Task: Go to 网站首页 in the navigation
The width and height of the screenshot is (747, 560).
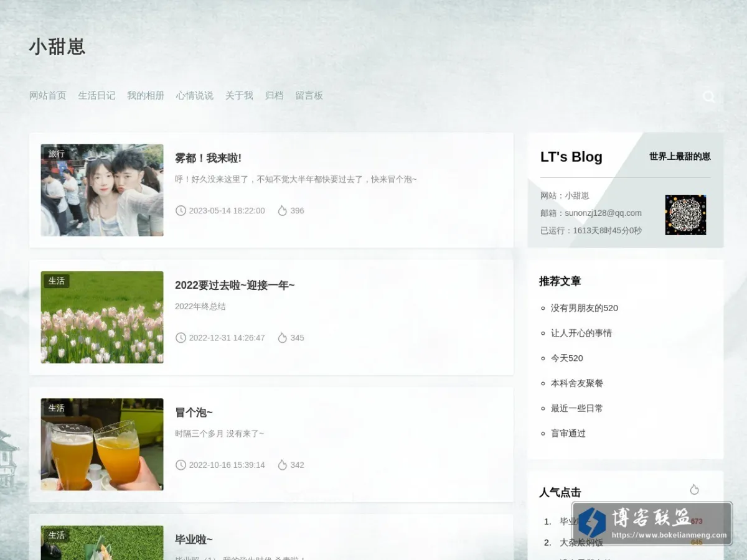Action: [x=47, y=95]
